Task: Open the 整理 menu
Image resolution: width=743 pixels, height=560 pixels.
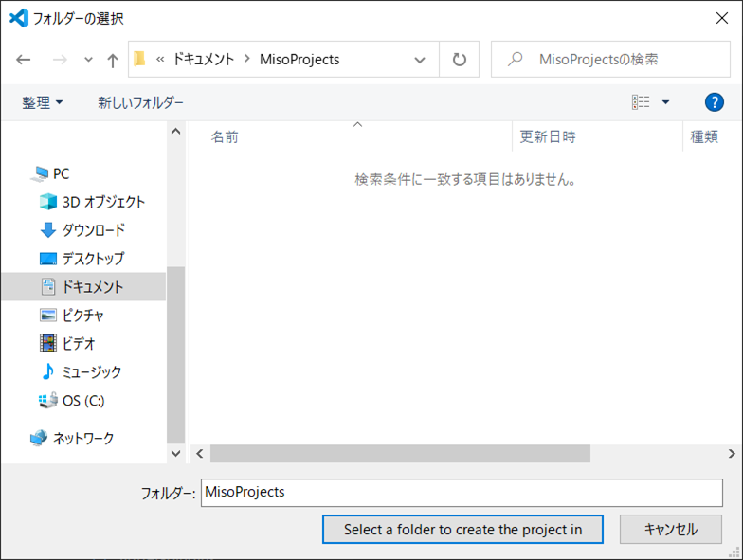Action: click(x=43, y=102)
